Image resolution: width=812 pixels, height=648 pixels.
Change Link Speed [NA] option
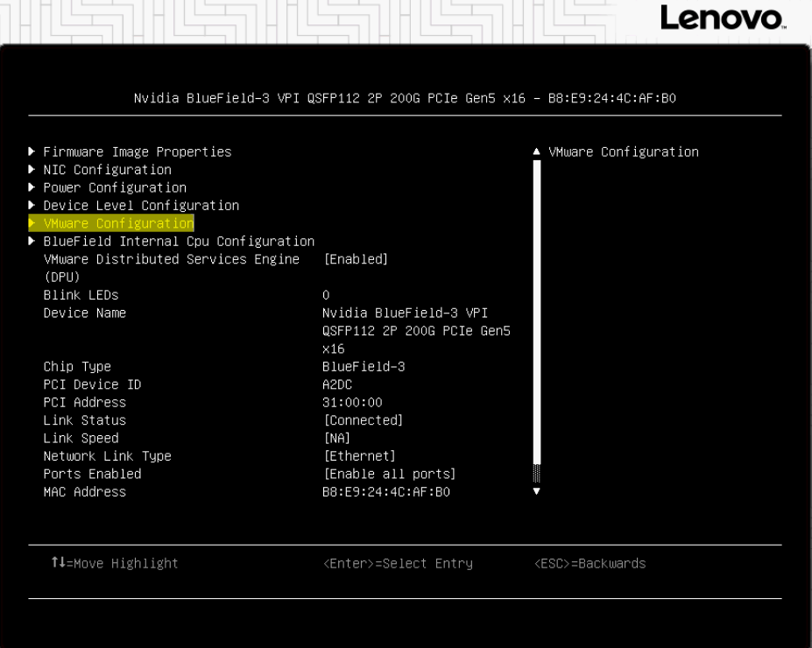(x=337, y=438)
